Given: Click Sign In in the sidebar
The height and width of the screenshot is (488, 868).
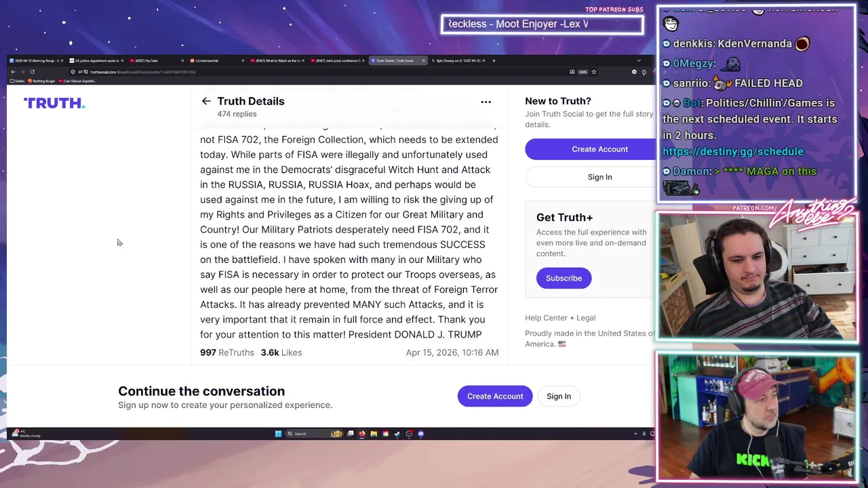Looking at the screenshot, I should [x=591, y=177].
